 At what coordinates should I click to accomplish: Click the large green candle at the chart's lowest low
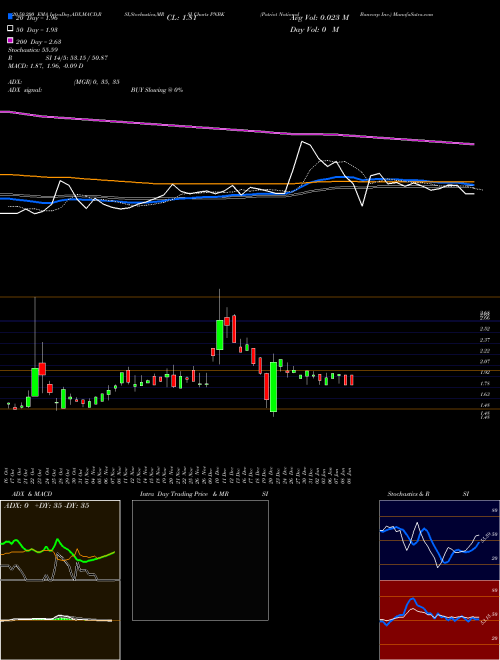(x=274, y=387)
